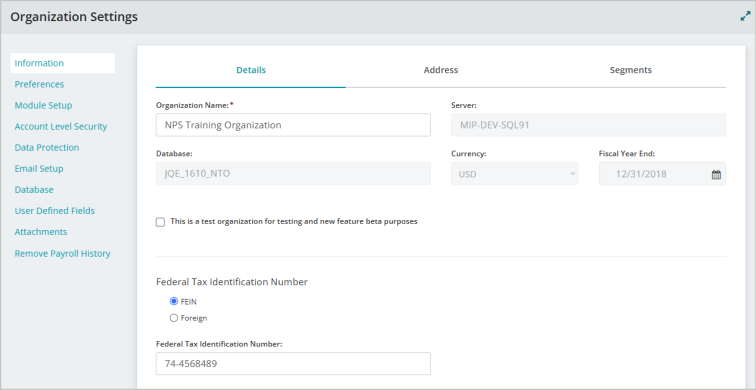
Task: Go to Attachments section
Action: (41, 232)
